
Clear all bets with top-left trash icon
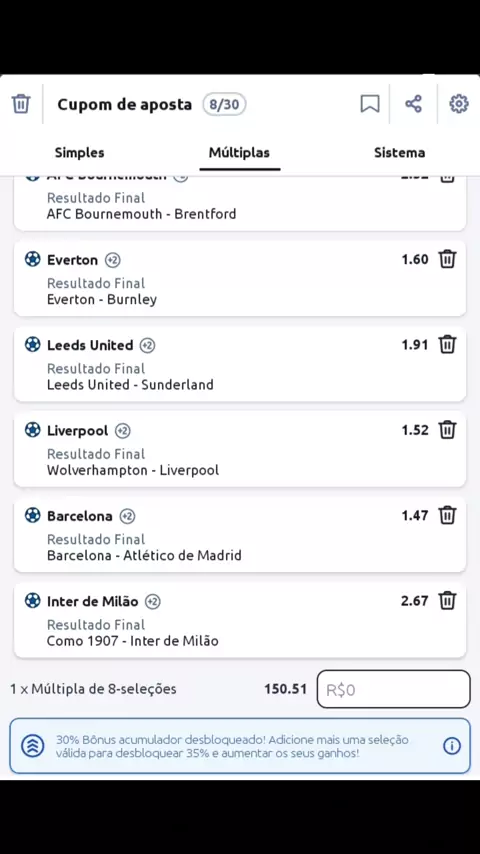coord(21,103)
